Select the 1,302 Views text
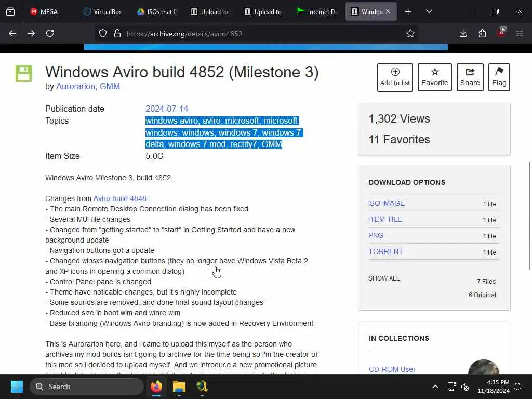The height and width of the screenshot is (399, 532). tap(400, 119)
